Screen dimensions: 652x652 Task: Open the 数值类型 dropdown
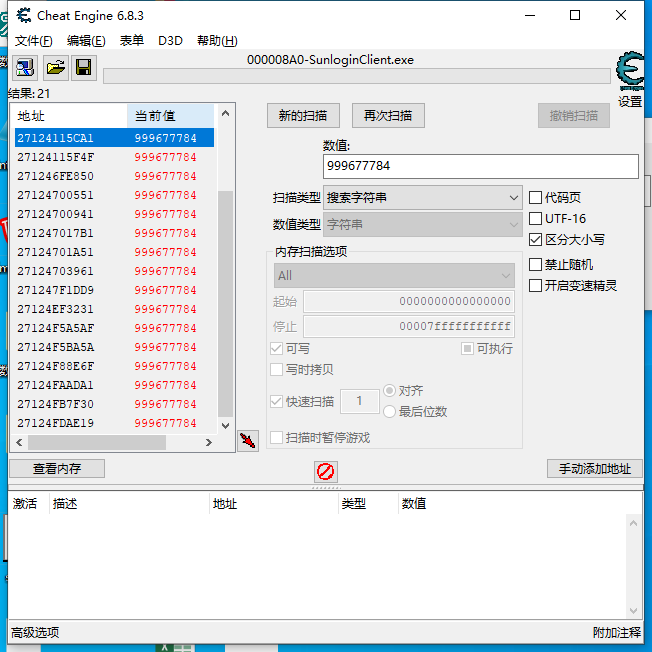423,225
